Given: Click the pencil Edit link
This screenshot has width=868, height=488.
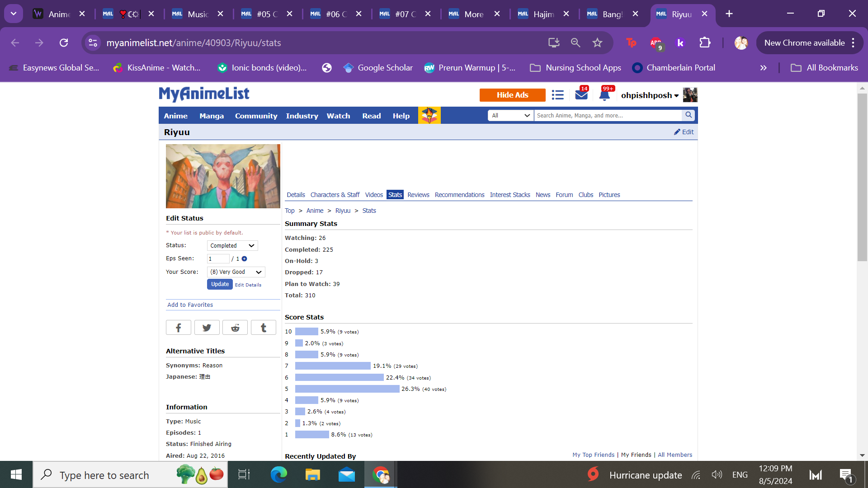Looking at the screenshot, I should 684,132.
